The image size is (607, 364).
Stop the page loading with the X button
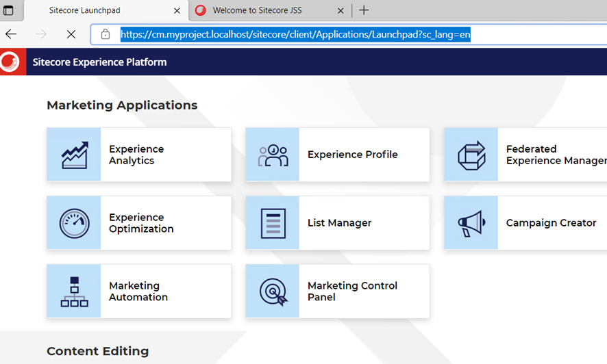71,34
